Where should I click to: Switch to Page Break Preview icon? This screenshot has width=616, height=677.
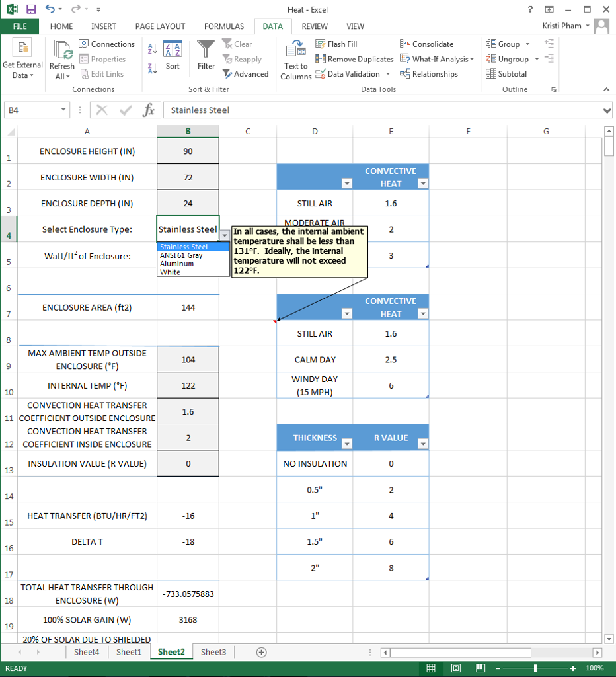pyautogui.click(x=480, y=668)
